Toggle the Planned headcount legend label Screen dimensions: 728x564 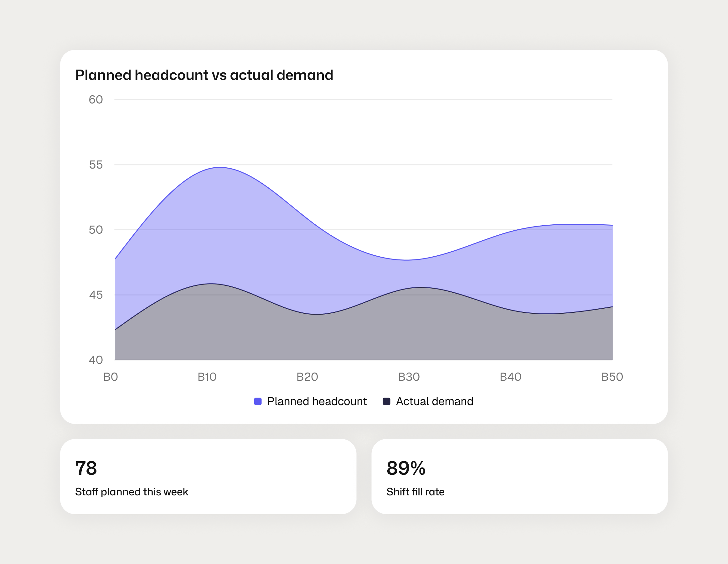[317, 401]
